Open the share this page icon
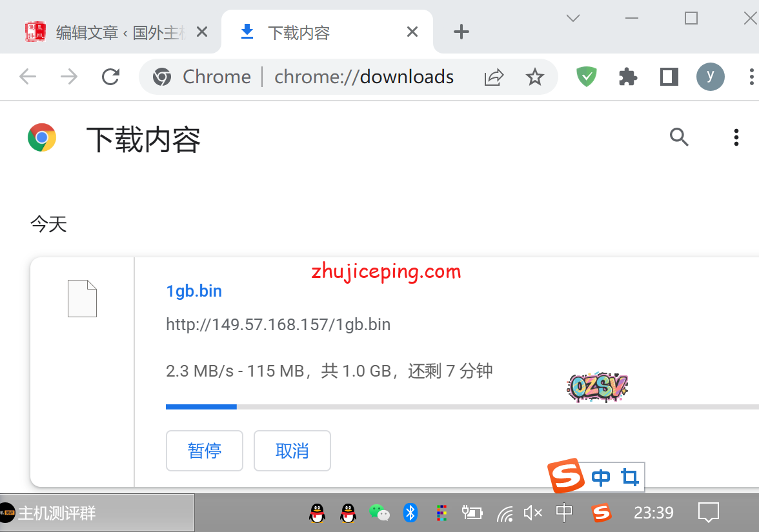This screenshot has height=532, width=759. [x=494, y=77]
